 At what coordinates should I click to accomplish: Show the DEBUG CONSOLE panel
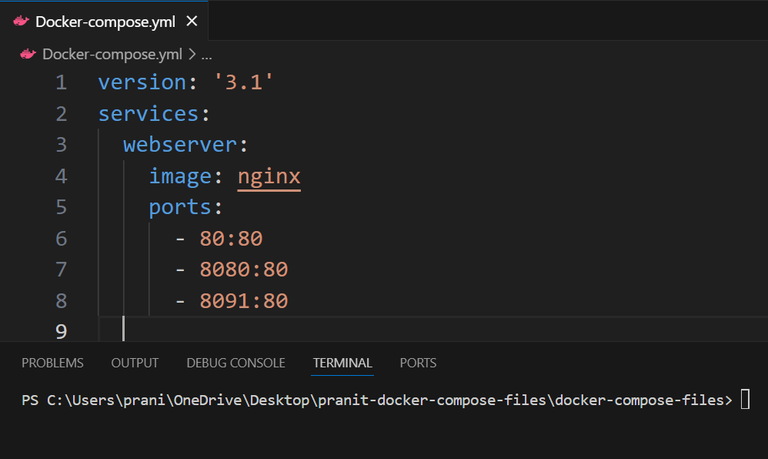pyautogui.click(x=235, y=363)
